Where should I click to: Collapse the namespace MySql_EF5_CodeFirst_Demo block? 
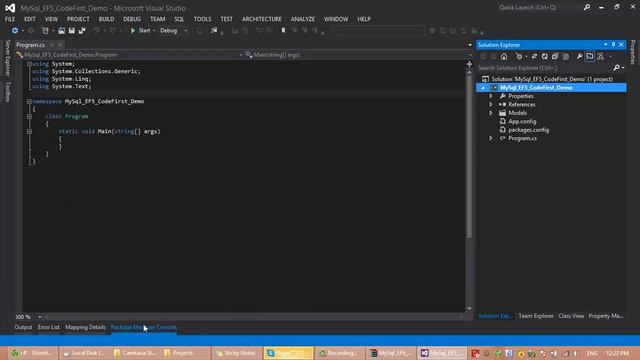(x=29, y=101)
